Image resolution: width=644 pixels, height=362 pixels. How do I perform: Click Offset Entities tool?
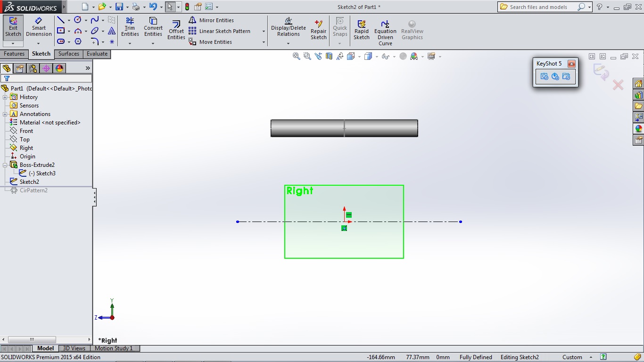tap(176, 30)
